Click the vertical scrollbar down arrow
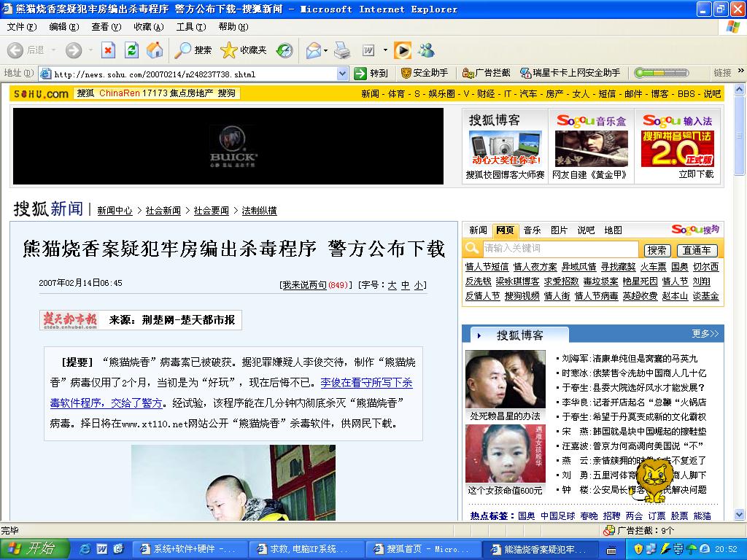 click(740, 514)
